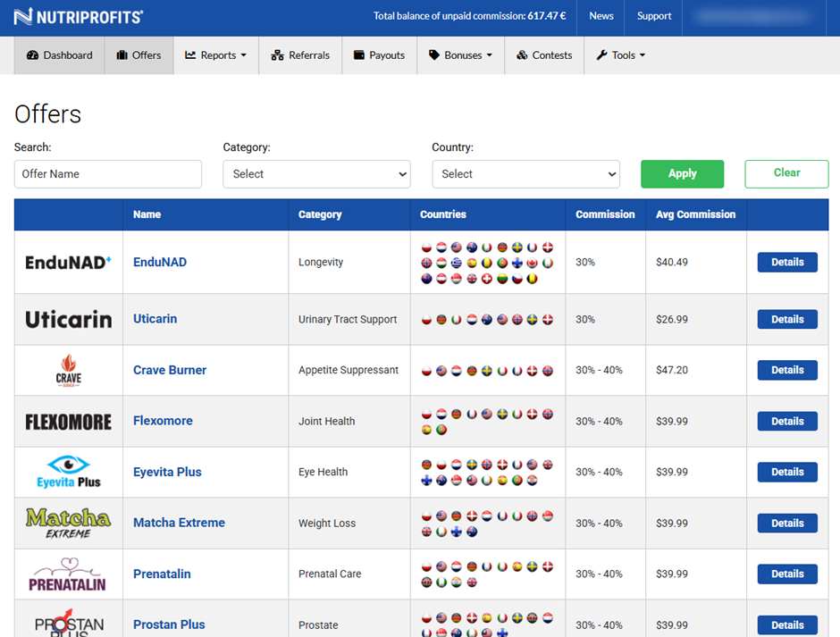This screenshot has height=637, width=840.
Task: Click the EnduNAD product logo
Action: [68, 262]
